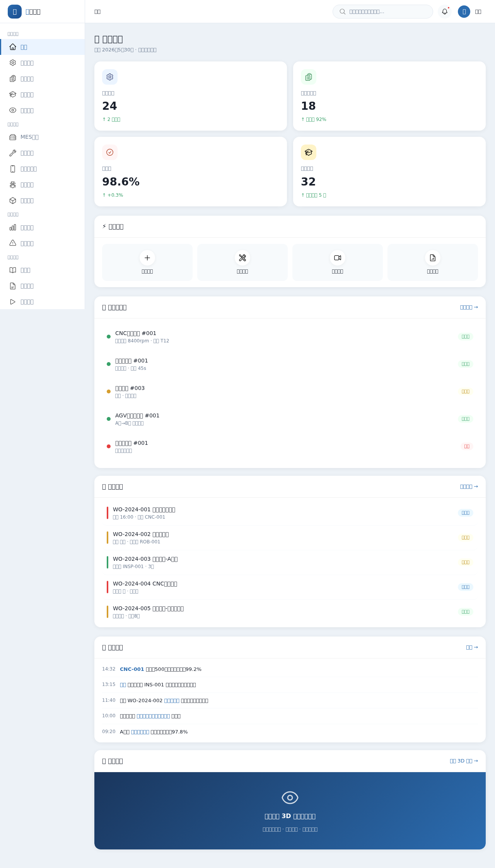Image resolution: width=495 pixels, height=868 pixels.
Task: Click the gear icon in the 24 card
Action: (110, 77)
